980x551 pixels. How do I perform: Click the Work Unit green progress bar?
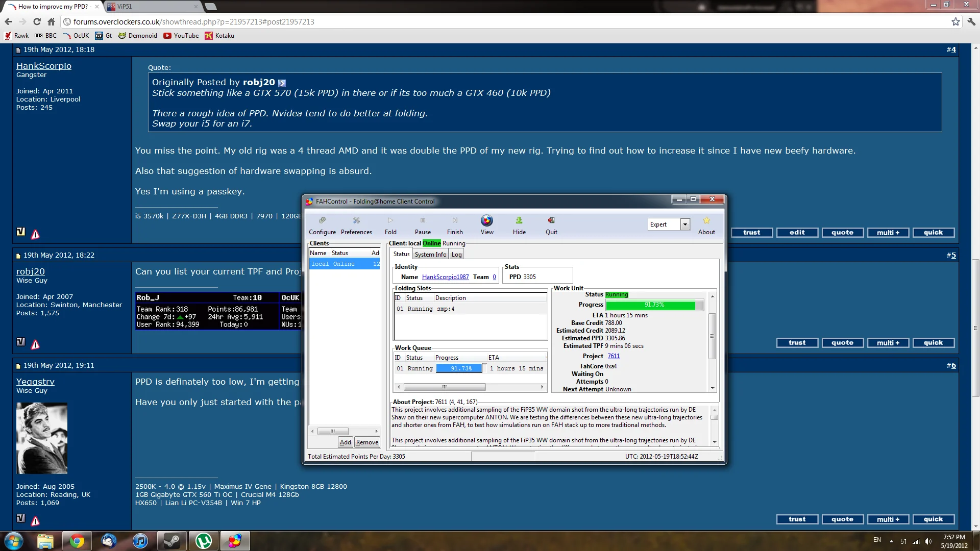click(654, 305)
